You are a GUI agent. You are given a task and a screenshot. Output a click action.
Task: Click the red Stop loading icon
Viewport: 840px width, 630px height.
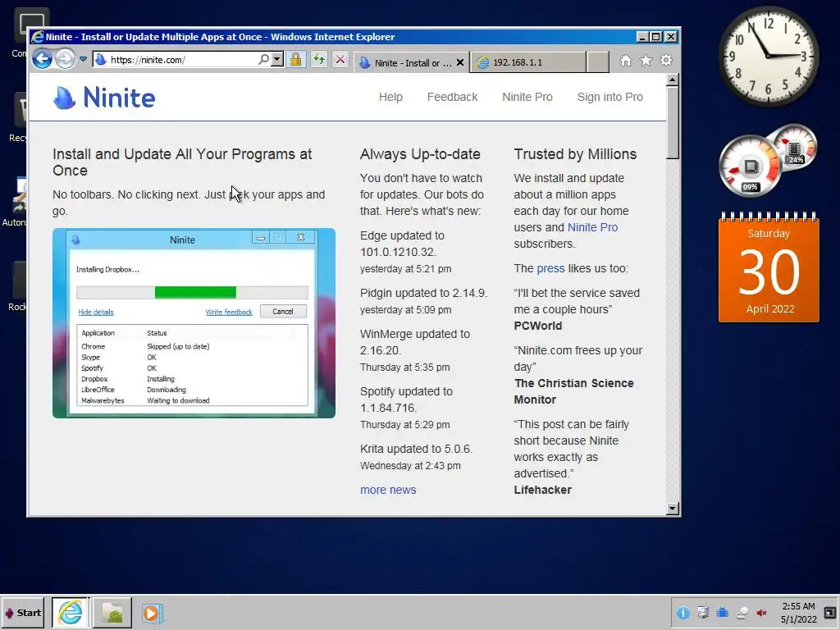point(340,59)
